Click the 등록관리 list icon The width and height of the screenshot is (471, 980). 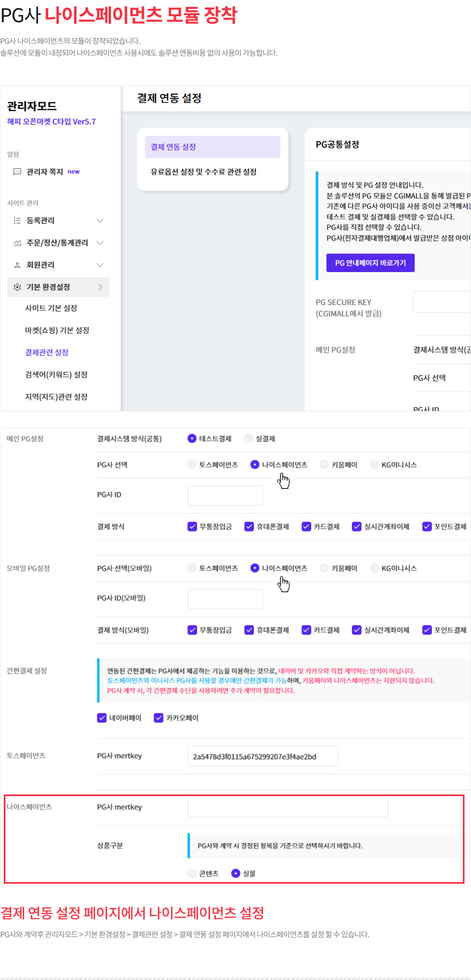pos(17,221)
